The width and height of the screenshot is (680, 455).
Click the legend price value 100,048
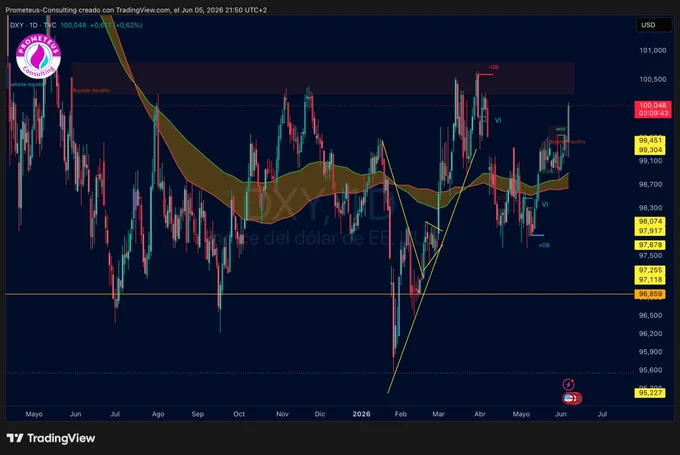coord(73,25)
